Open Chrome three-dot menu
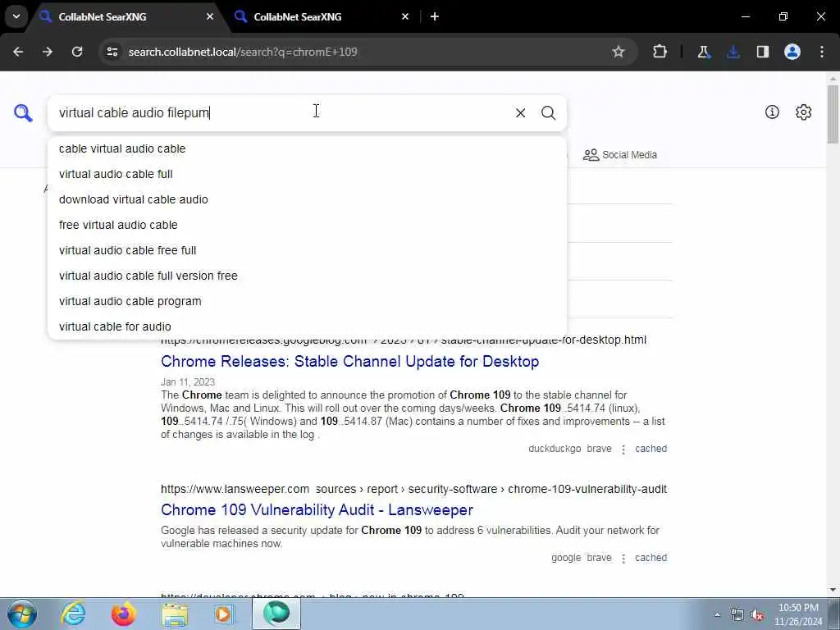Viewport: 840px width, 630px height. point(822,52)
